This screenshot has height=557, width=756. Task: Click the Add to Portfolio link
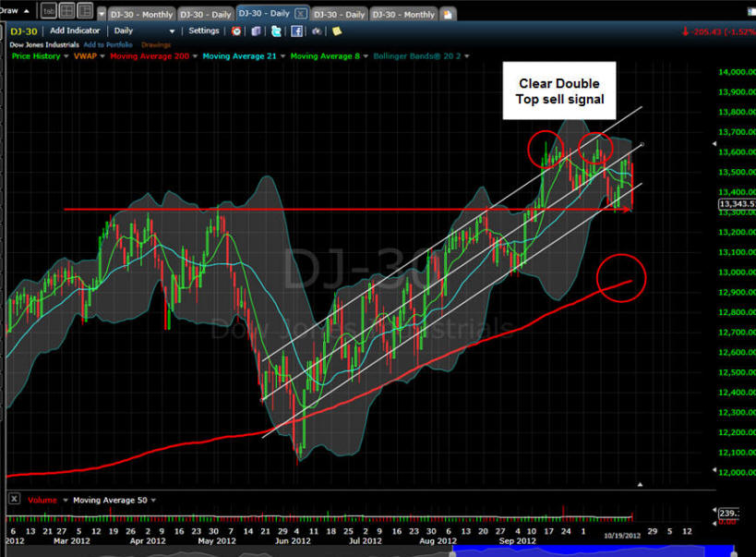click(108, 44)
